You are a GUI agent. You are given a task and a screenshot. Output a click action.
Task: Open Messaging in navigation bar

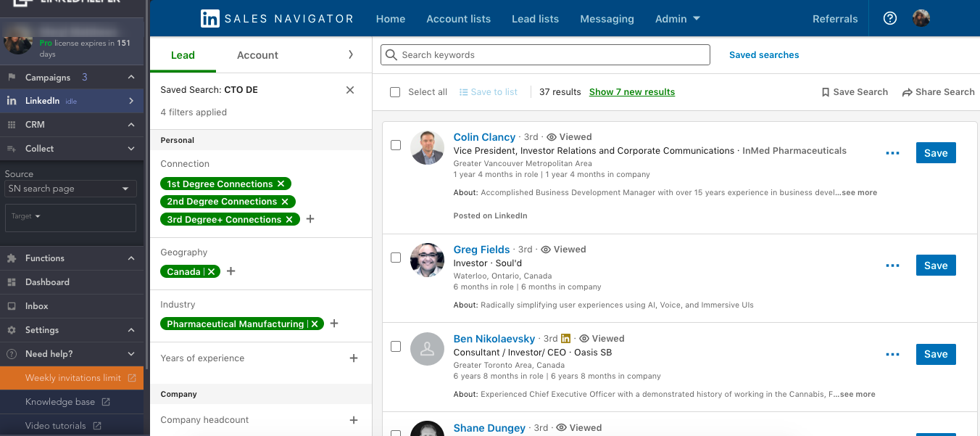[x=607, y=19]
